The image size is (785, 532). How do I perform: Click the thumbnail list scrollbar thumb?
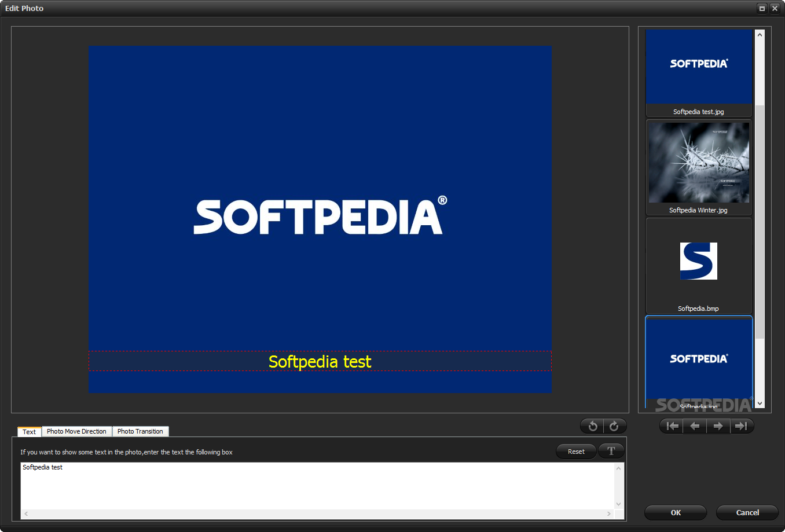tap(760, 221)
